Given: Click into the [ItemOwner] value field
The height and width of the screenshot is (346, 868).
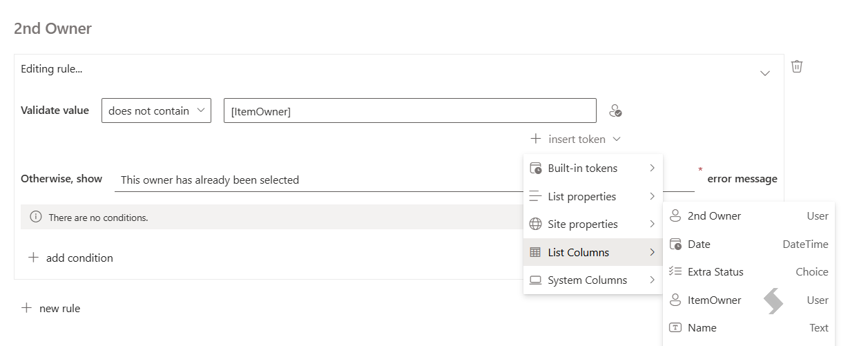Looking at the screenshot, I should [x=410, y=110].
